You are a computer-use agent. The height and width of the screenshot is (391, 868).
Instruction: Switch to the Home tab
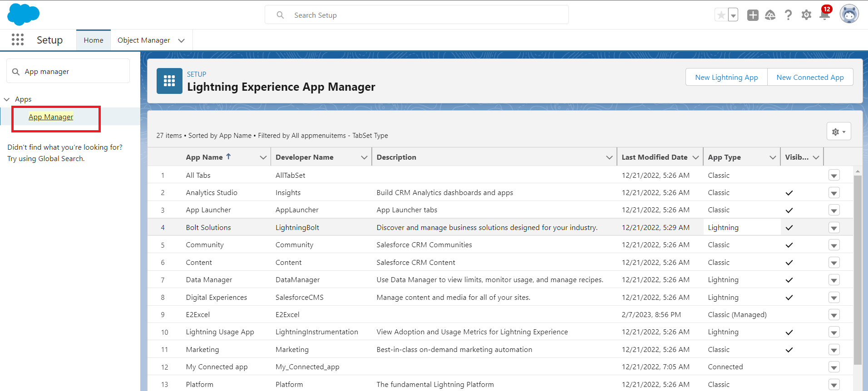(94, 40)
